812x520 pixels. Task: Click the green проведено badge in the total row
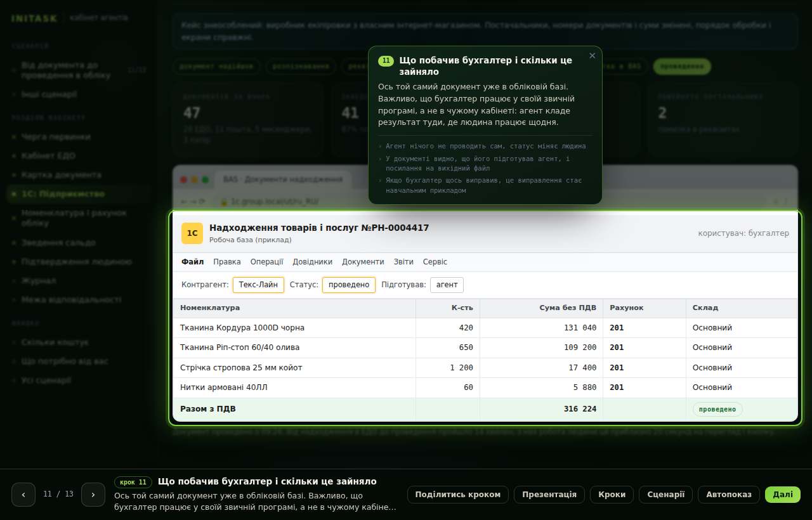click(x=717, y=409)
